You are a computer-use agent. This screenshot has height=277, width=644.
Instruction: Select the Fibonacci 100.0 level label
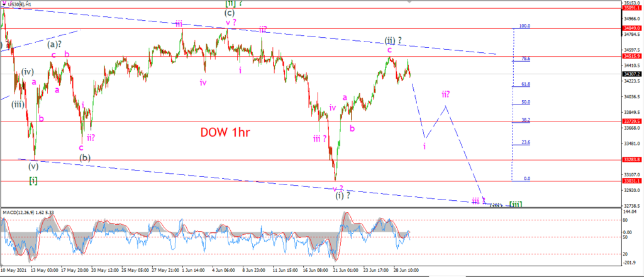pos(525,26)
